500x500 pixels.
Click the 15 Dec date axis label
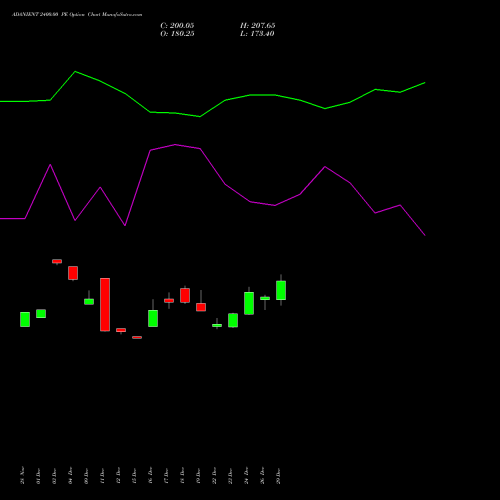click(134, 476)
